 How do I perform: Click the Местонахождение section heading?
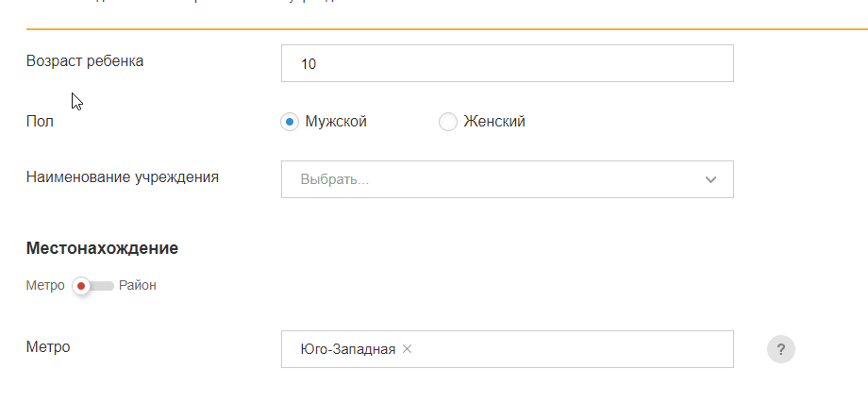tap(103, 249)
